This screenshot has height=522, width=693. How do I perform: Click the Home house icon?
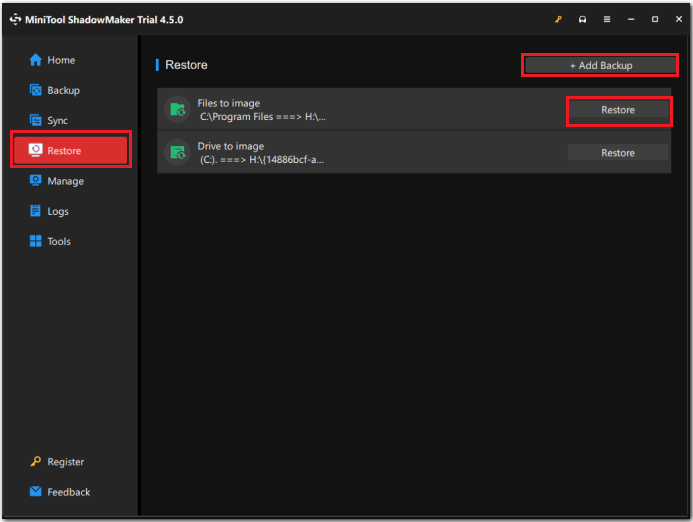point(35,60)
